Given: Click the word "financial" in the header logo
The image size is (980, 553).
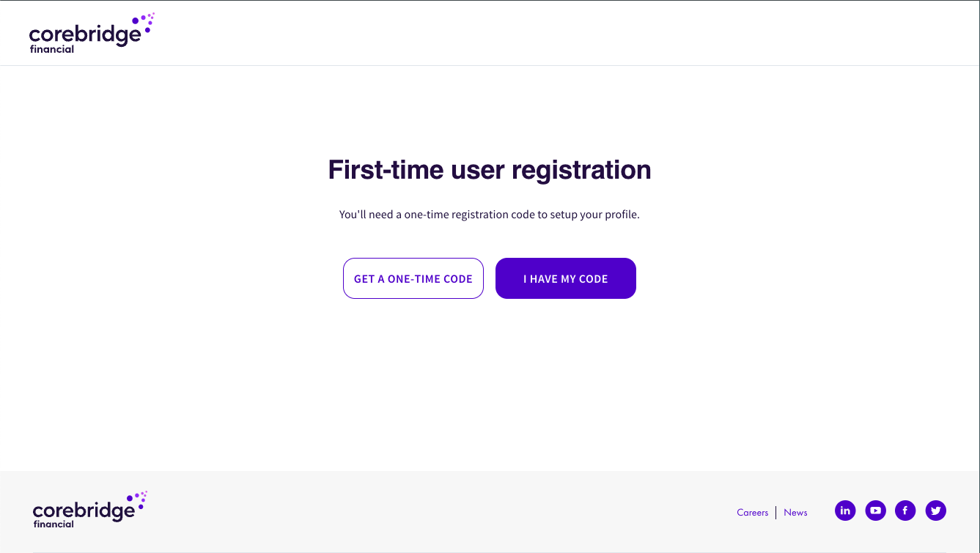Looking at the screenshot, I should (51, 50).
